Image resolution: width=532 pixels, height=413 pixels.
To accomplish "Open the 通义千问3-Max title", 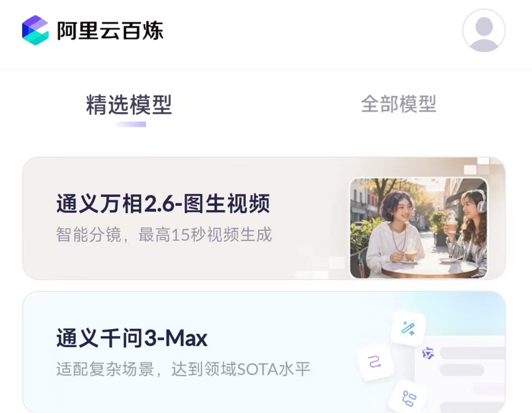I will click(132, 338).
